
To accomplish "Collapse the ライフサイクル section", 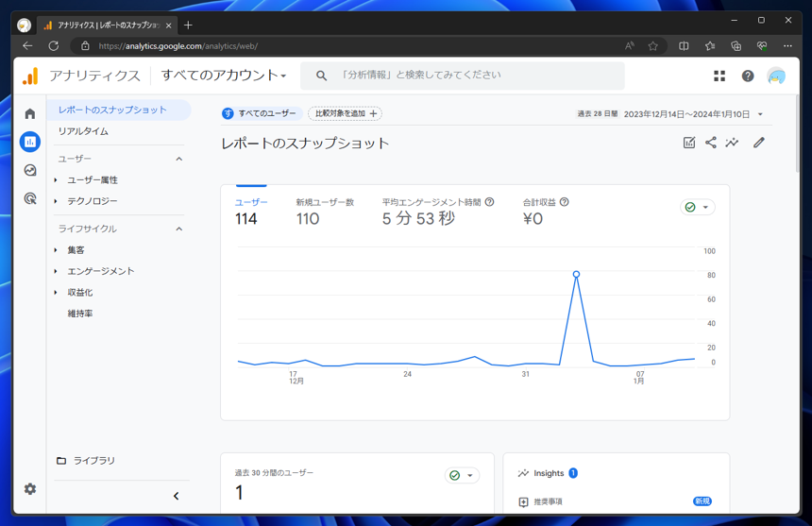I will [x=179, y=229].
